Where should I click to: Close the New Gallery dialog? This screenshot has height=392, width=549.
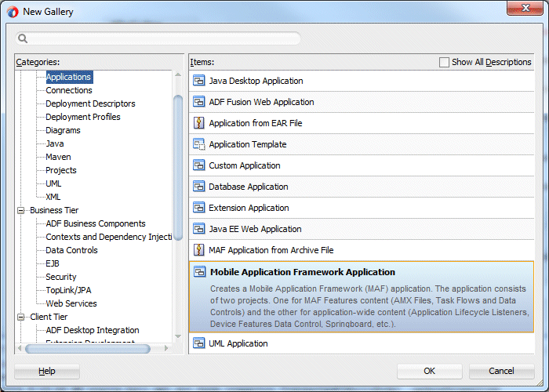[x=525, y=8]
